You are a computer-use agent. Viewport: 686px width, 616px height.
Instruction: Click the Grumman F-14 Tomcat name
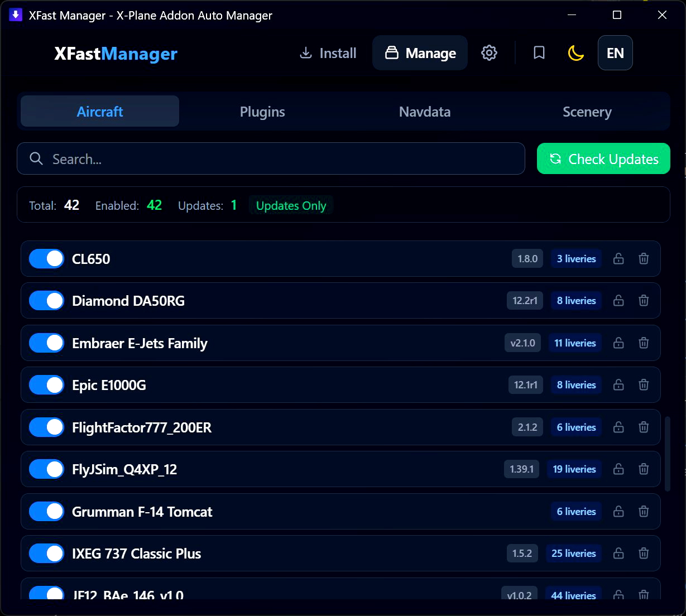click(142, 512)
